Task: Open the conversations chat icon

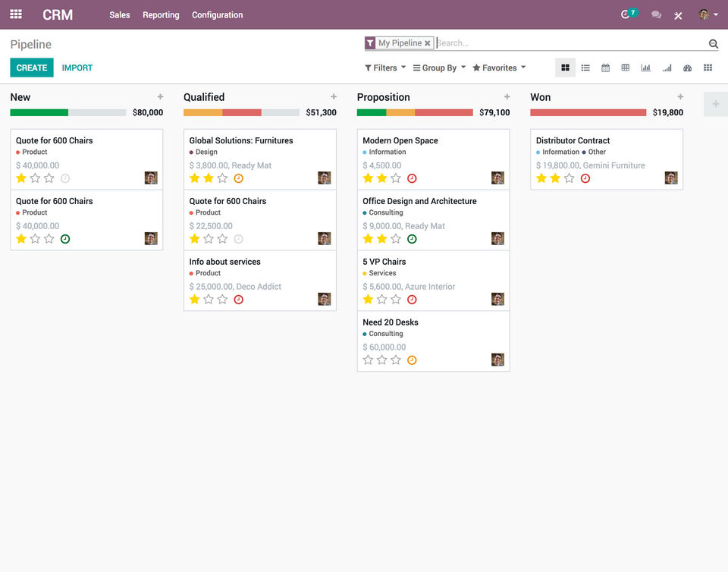Action: coord(656,15)
